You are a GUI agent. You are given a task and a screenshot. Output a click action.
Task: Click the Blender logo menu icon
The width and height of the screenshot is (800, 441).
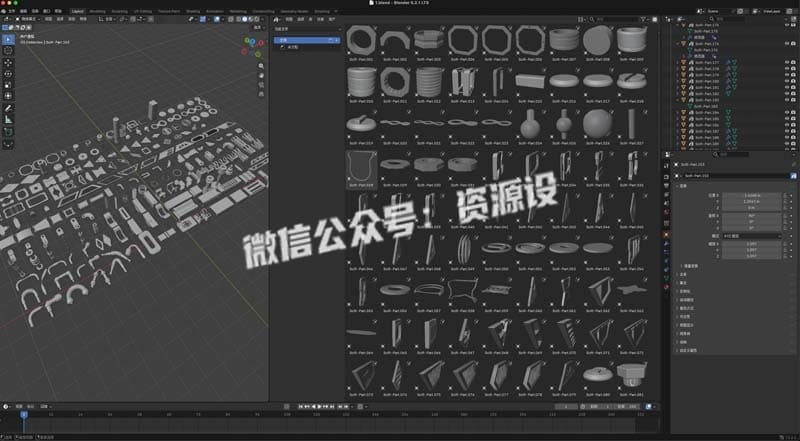5,11
